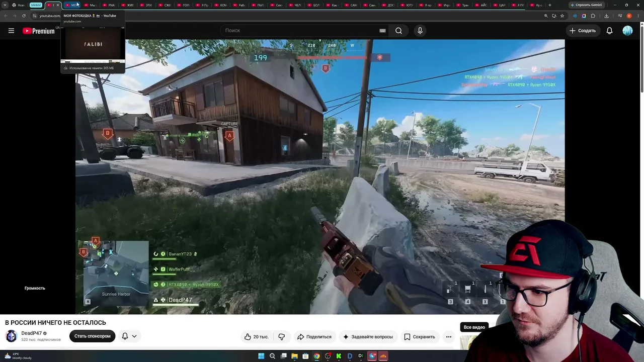The width and height of the screenshot is (644, 362).
Task: Switch to the 'ЭТИ' browser tab
Action: 146,5
